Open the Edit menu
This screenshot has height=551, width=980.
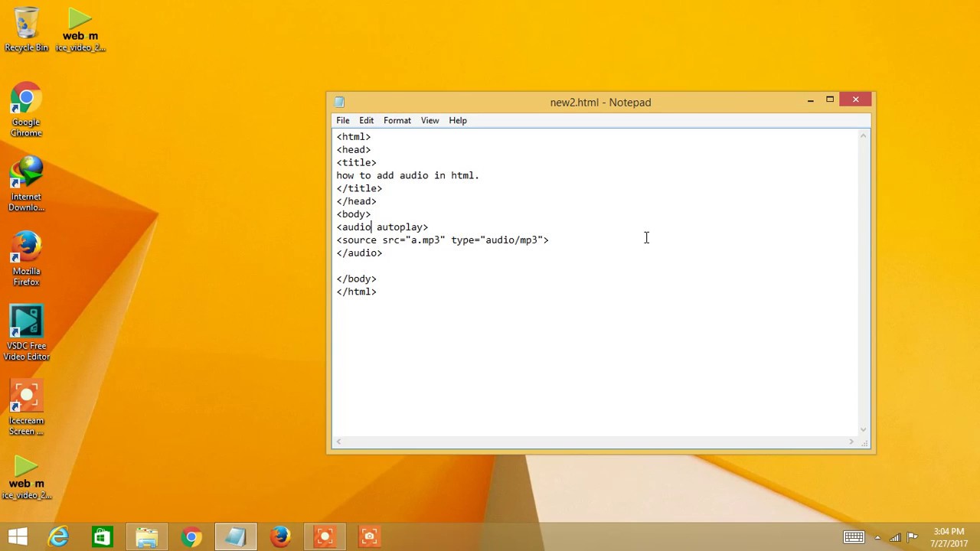click(x=367, y=120)
